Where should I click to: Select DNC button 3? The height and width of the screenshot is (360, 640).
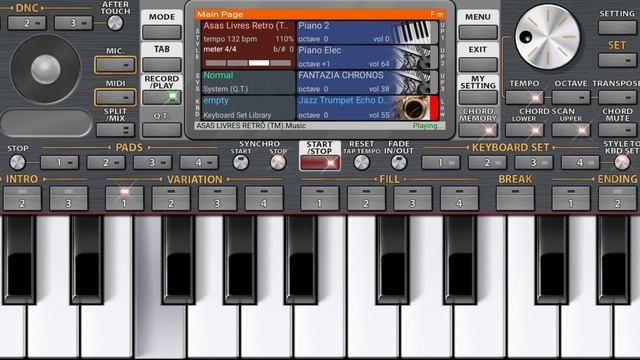point(73,23)
